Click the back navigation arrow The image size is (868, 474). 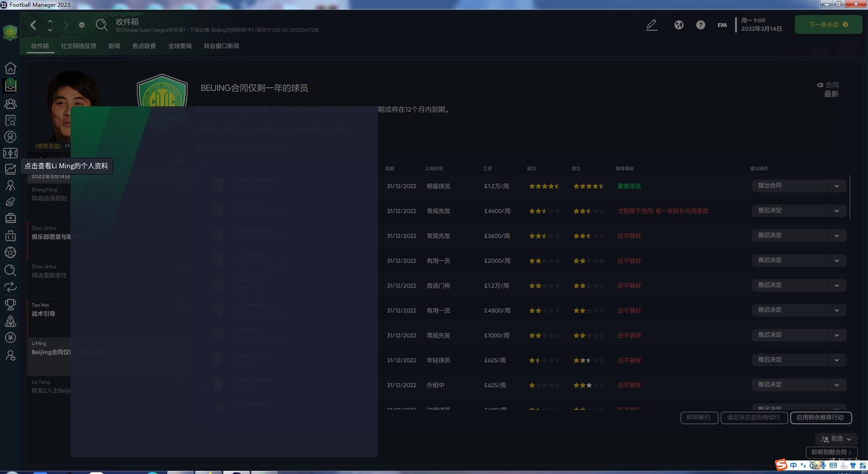(x=33, y=25)
